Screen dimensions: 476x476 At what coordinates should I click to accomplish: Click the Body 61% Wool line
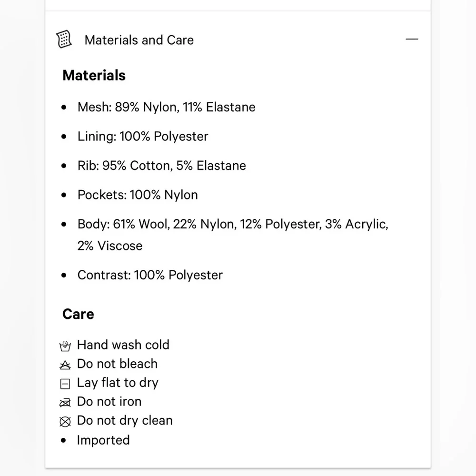[233, 224]
